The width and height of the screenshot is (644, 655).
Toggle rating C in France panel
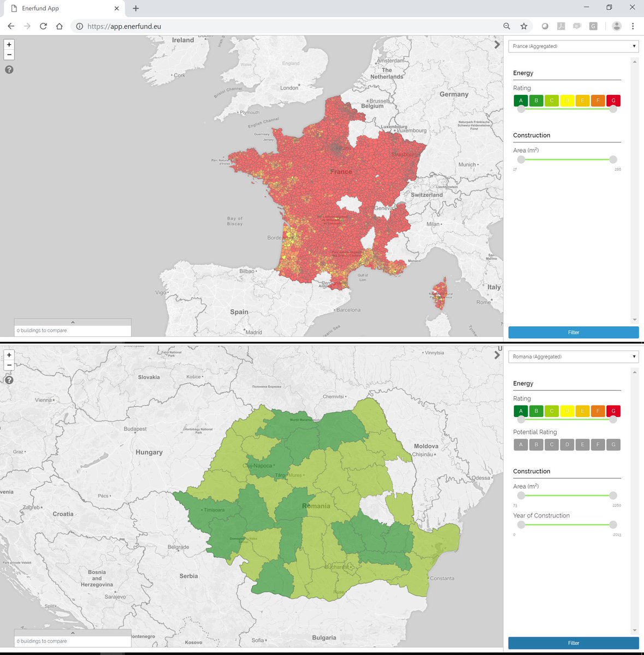click(x=552, y=100)
